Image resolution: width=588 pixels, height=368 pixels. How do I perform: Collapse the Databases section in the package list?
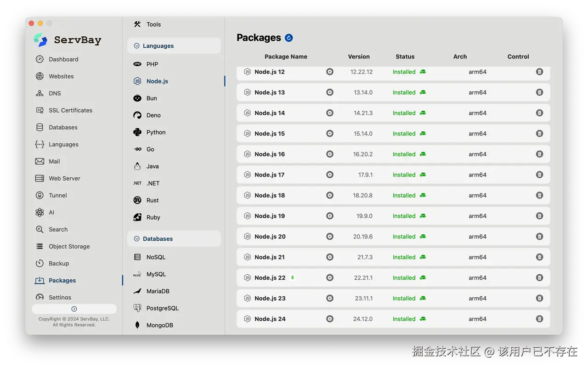coord(136,239)
